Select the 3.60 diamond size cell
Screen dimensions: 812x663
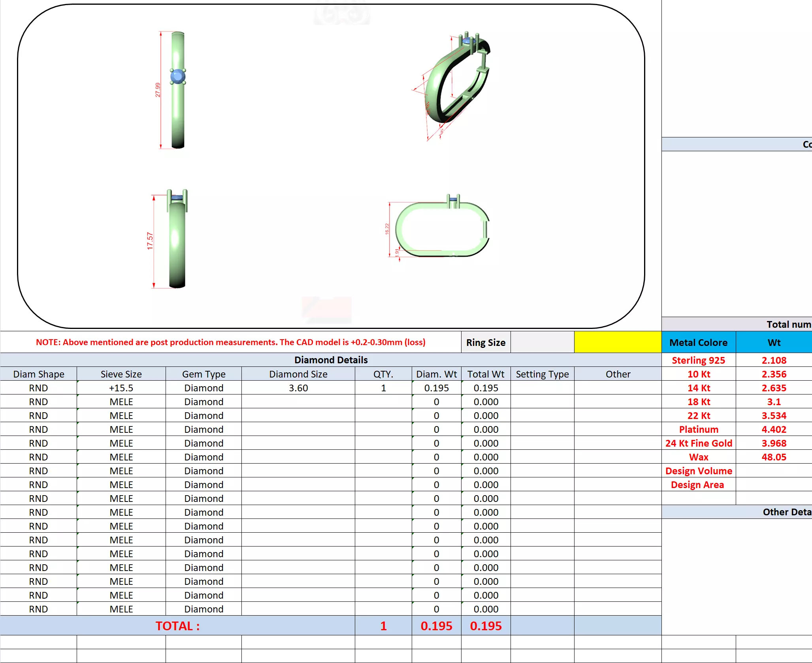tap(298, 388)
